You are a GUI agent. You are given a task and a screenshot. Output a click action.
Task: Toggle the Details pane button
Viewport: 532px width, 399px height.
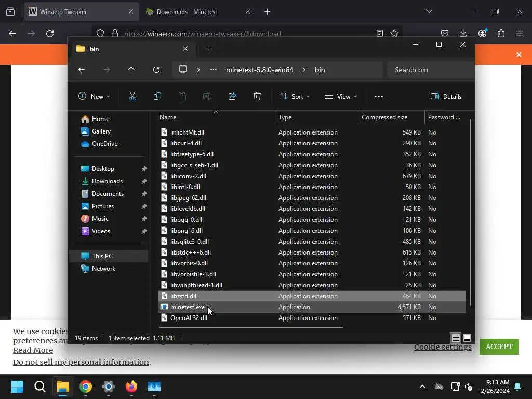pos(446,96)
